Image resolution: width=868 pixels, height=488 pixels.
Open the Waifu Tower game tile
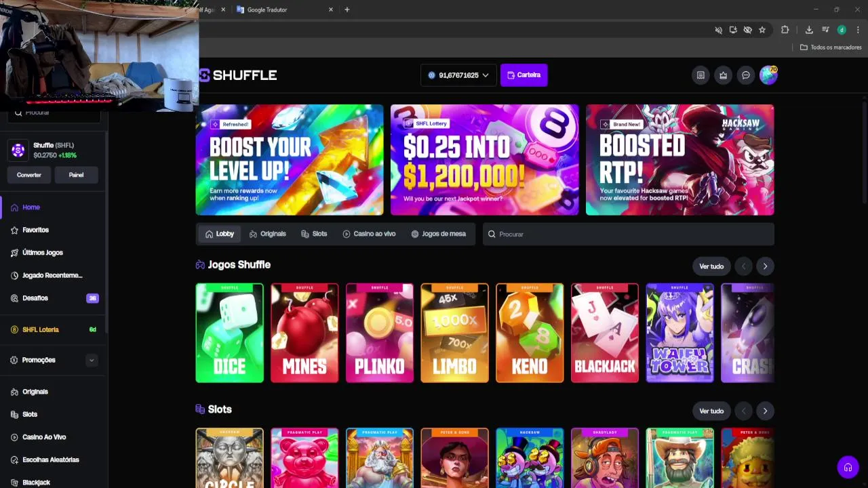[679, 333]
